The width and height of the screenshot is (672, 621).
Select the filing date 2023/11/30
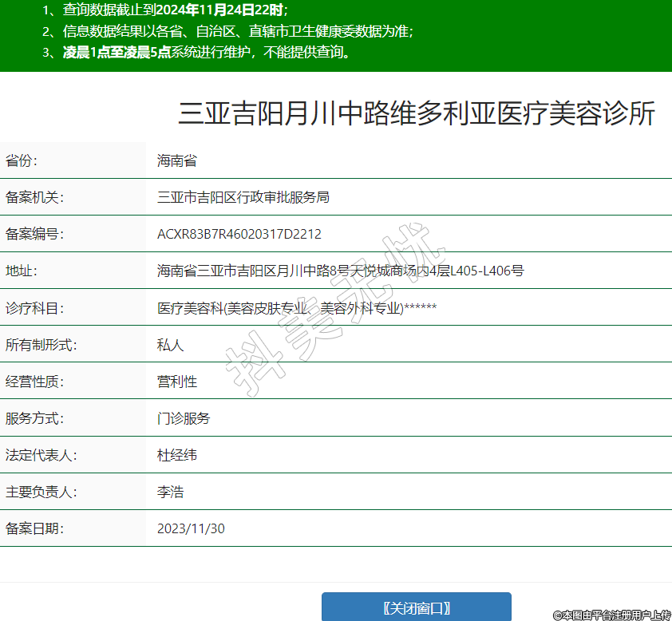pos(192,528)
